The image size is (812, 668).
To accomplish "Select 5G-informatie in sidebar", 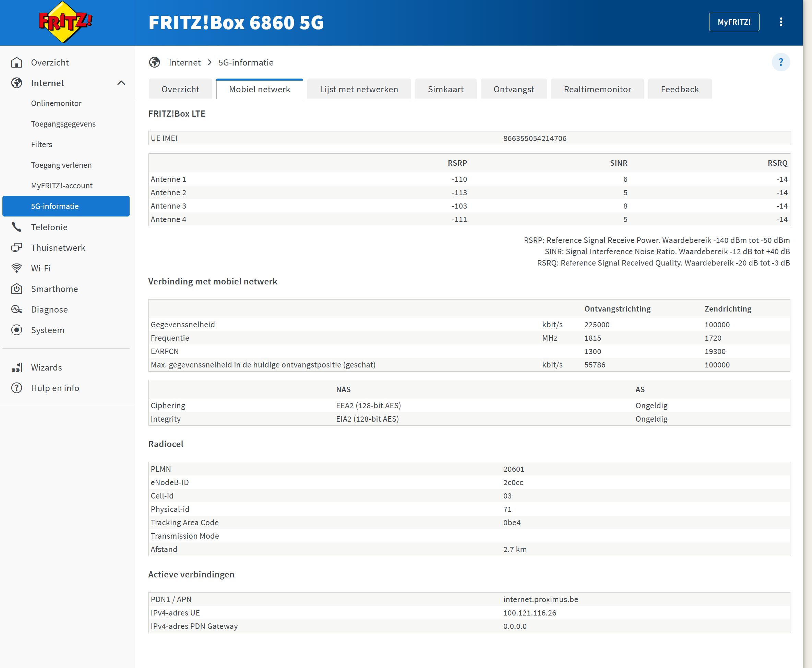I will coord(66,206).
